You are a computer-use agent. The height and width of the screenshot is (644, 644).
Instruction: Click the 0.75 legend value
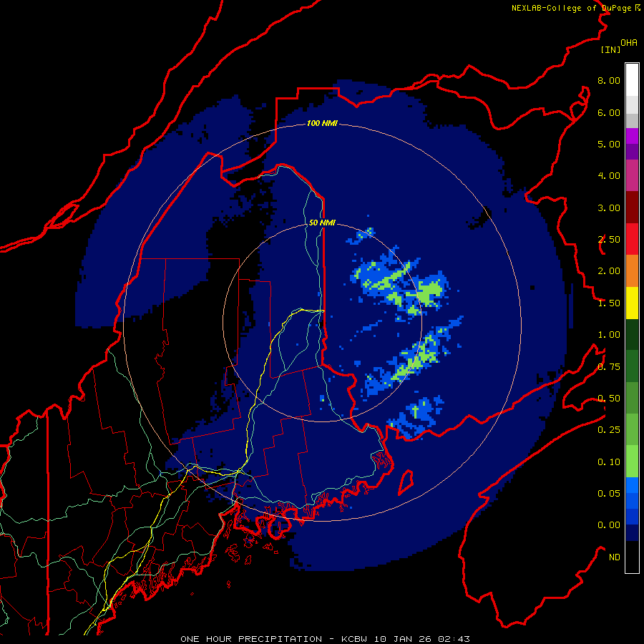tap(609, 367)
